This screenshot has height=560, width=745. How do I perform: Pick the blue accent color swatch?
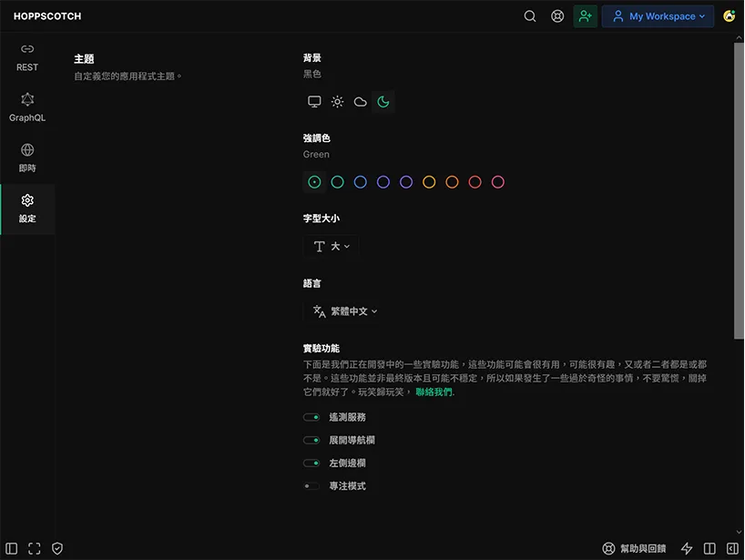(361, 182)
